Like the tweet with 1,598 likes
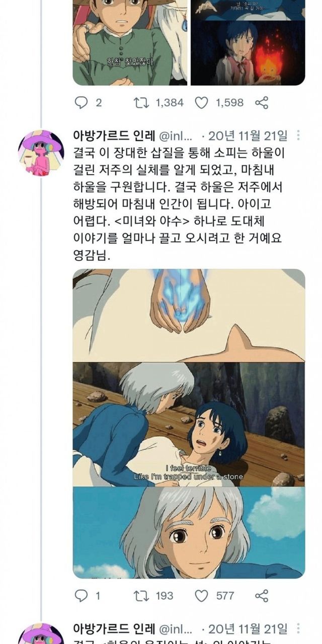322x644 pixels. 201,103
